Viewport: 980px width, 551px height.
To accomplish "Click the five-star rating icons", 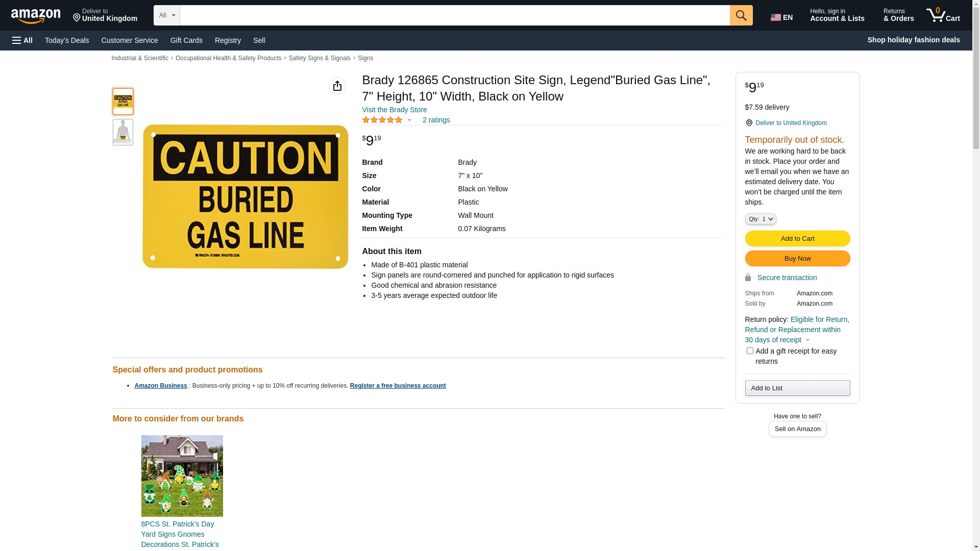I will point(382,120).
